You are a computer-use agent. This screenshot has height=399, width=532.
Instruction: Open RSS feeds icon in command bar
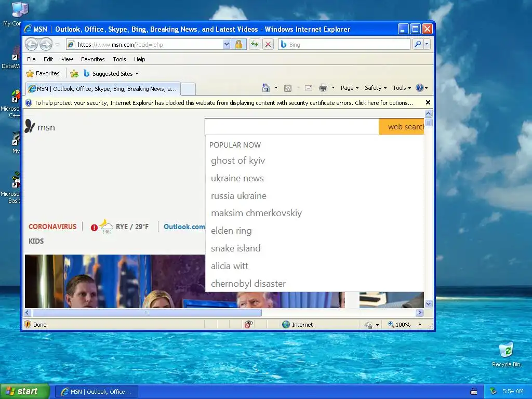[x=288, y=88]
